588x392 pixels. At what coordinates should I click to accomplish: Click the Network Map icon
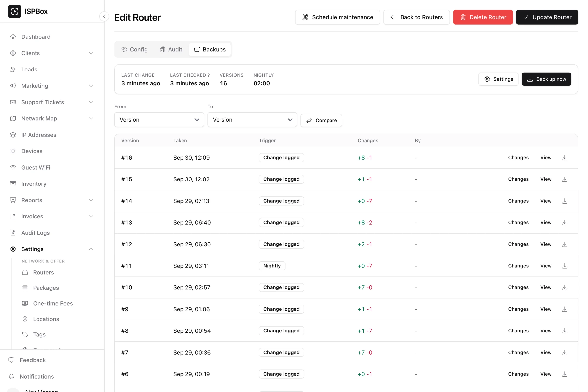13,118
